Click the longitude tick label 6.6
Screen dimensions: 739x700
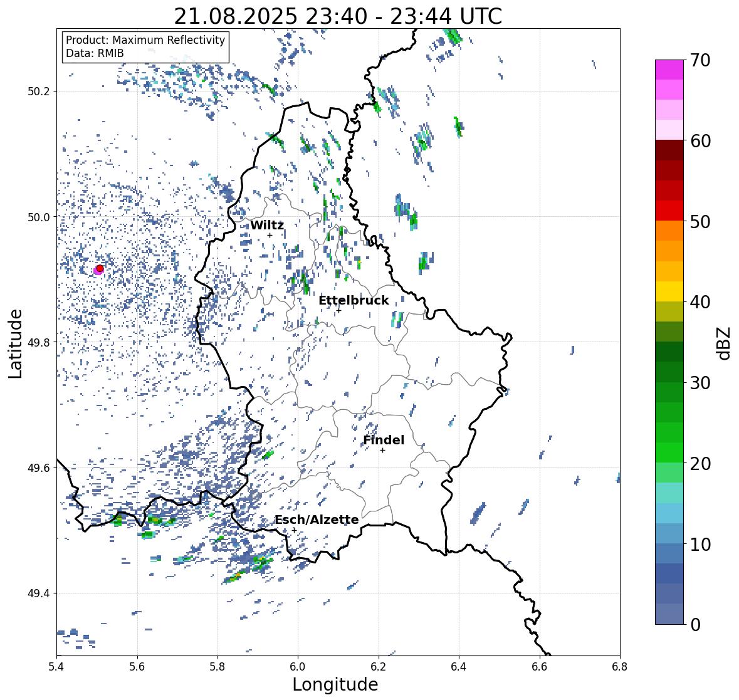coord(540,666)
